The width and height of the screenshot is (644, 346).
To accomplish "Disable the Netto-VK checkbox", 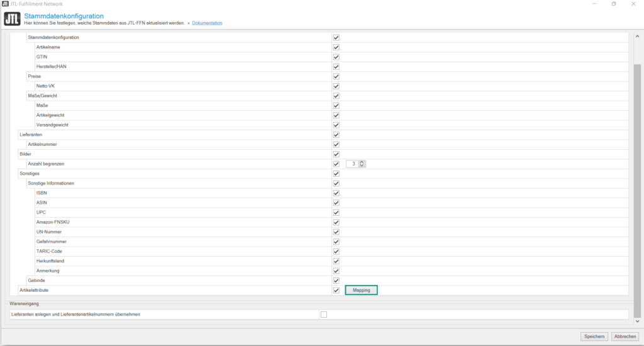I will coord(336,86).
